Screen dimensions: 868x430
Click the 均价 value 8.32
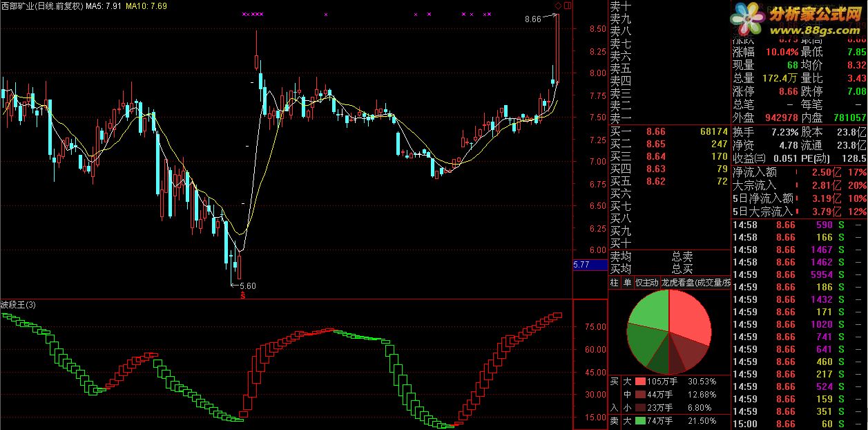pos(856,65)
